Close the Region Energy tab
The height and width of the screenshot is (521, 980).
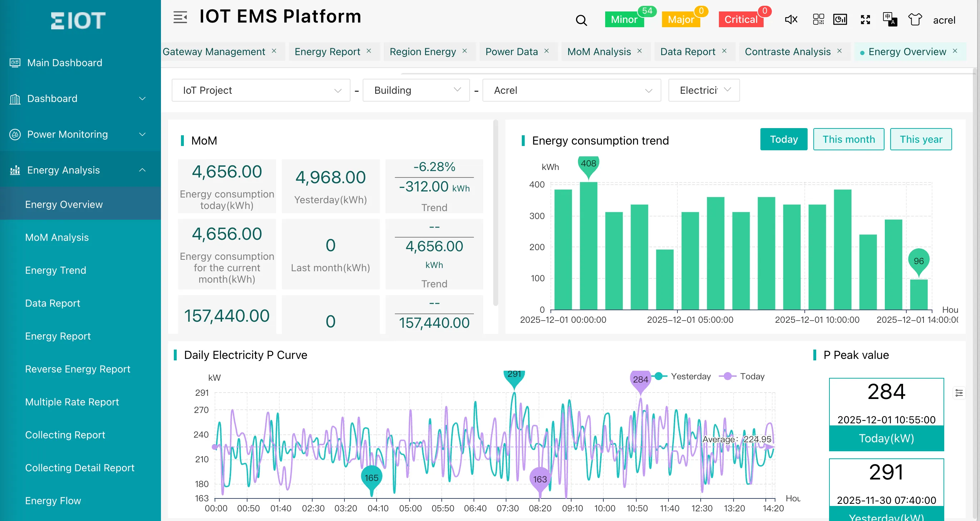point(465,51)
